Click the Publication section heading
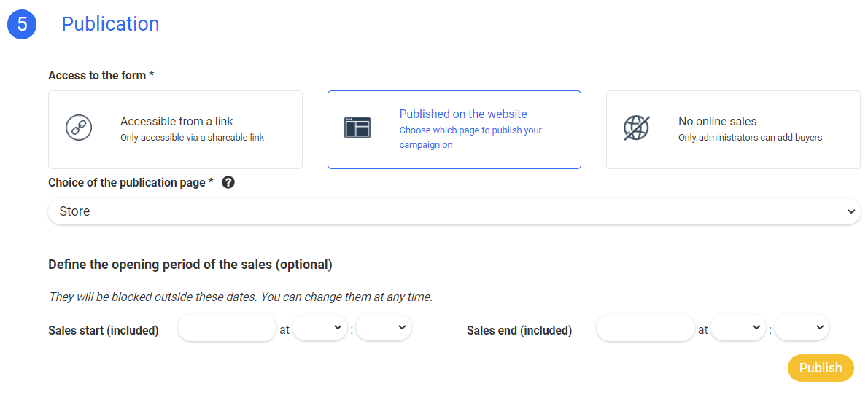Image resolution: width=868 pixels, height=395 pixels. pyautogui.click(x=110, y=24)
